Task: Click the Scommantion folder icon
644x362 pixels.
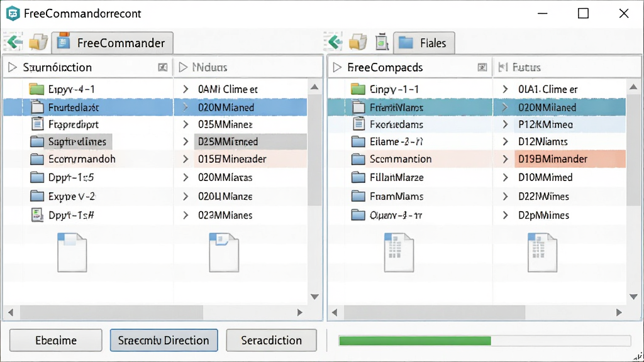Action: (x=358, y=159)
